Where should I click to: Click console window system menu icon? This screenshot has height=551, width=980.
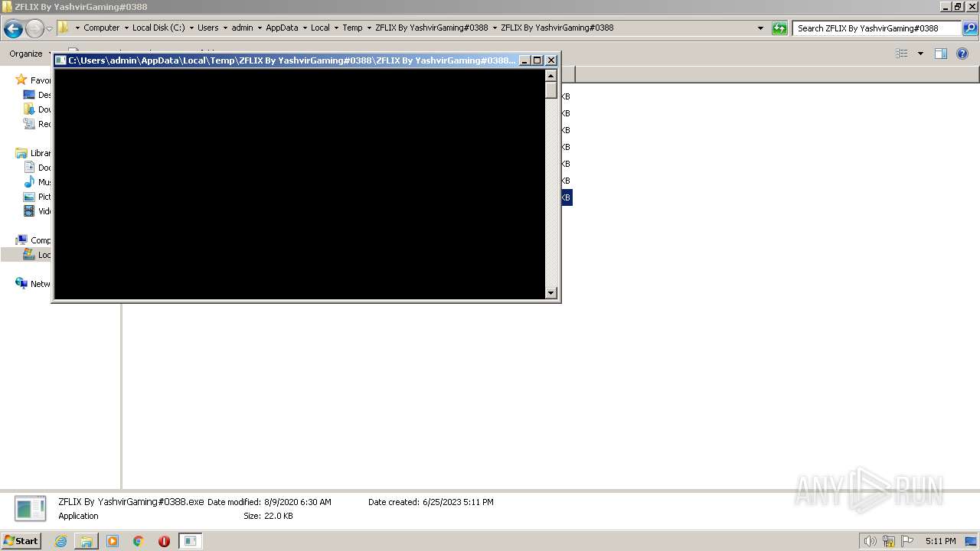click(x=60, y=60)
